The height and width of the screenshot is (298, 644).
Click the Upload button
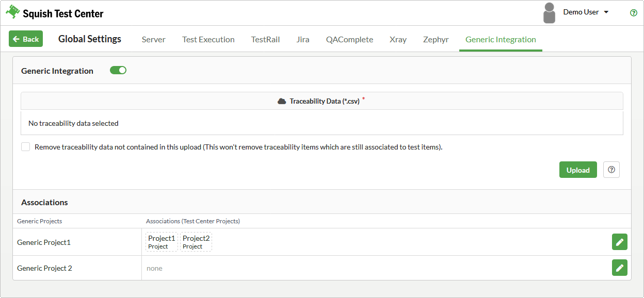coord(577,170)
